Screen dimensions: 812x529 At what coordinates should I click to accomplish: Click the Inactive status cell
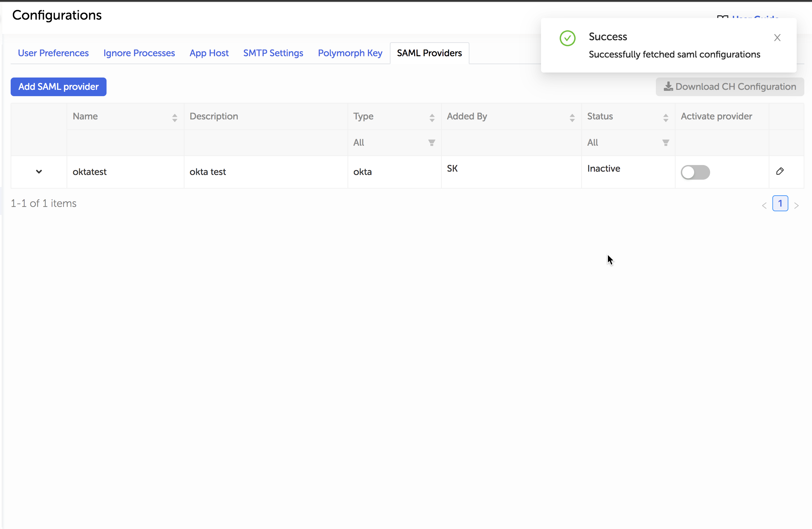tap(628, 172)
